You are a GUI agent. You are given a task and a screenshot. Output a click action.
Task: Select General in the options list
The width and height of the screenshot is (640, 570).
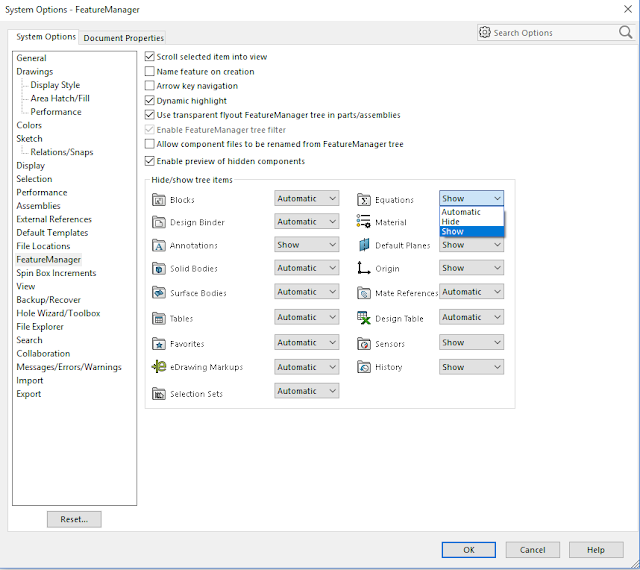pos(31,58)
